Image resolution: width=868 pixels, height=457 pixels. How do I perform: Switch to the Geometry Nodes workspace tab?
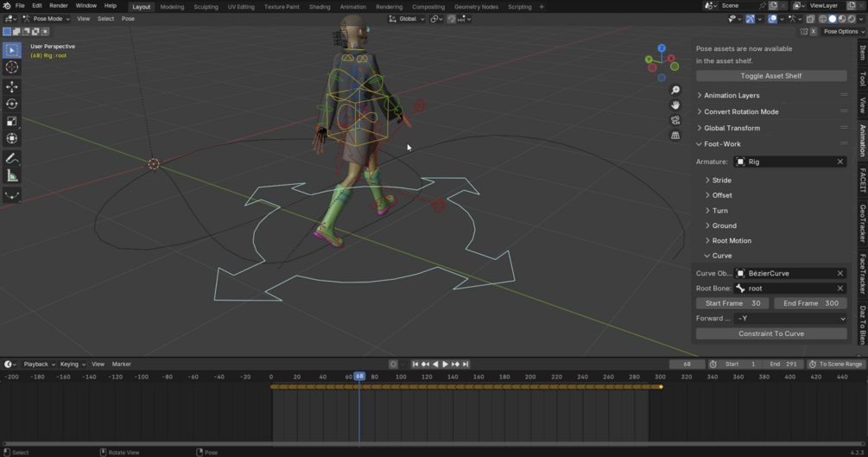476,7
